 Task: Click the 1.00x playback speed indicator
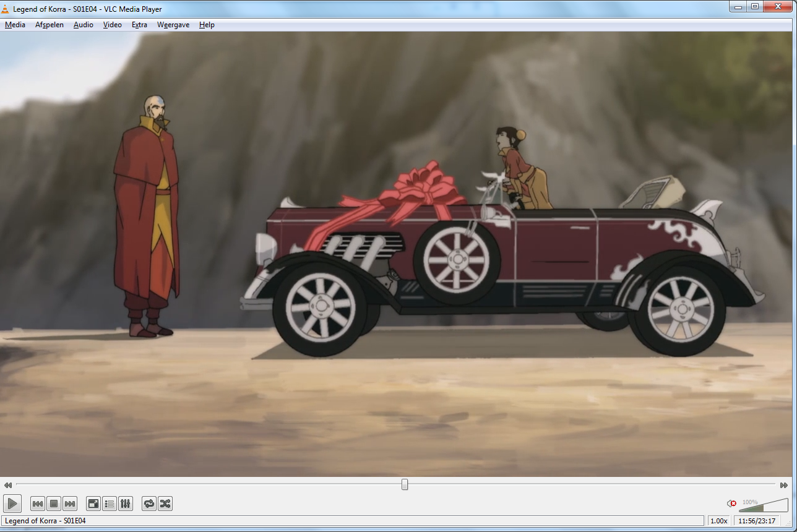tap(718, 521)
